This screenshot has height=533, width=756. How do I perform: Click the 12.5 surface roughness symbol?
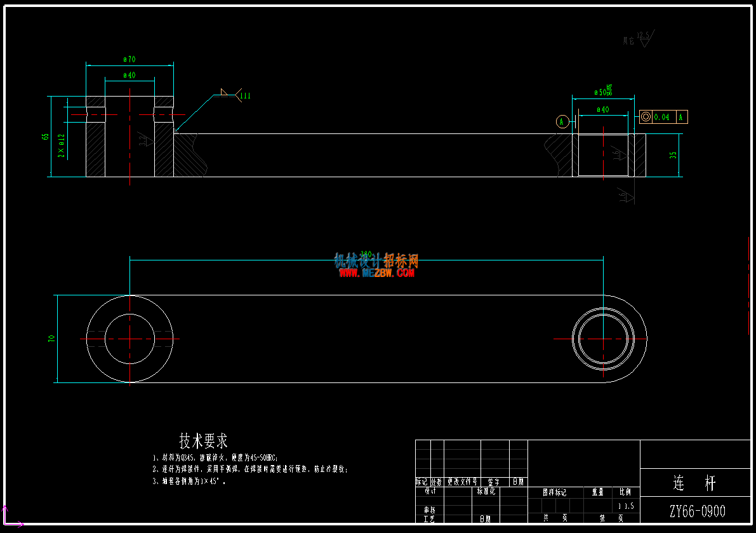pos(645,38)
